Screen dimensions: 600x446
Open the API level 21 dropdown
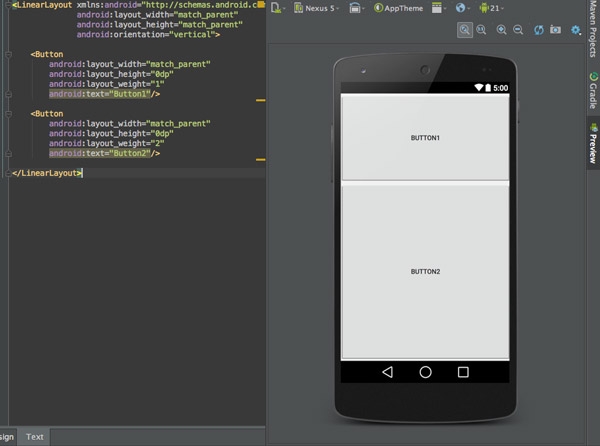(x=491, y=8)
